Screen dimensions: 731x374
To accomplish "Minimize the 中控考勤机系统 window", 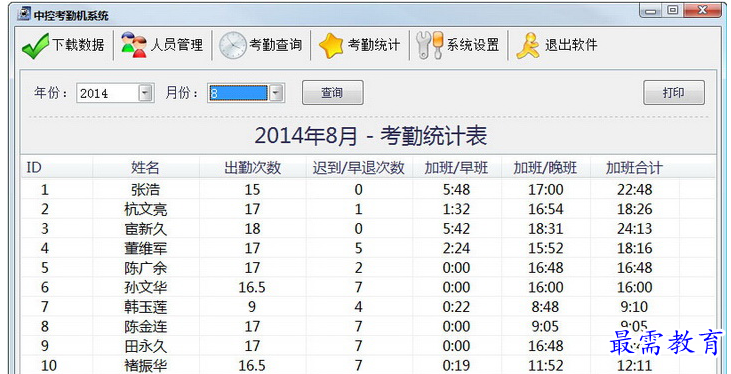I will [x=650, y=10].
